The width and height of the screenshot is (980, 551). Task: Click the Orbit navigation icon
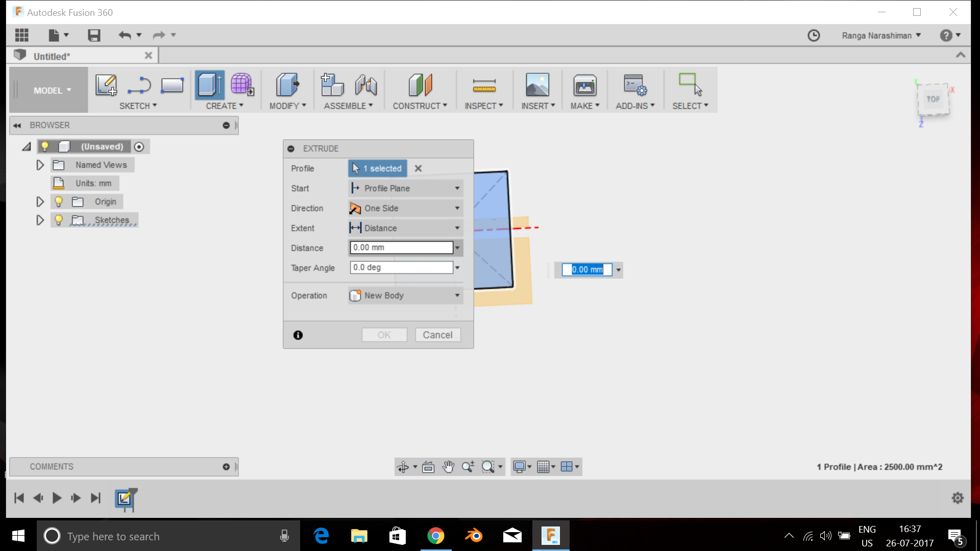[x=403, y=467]
